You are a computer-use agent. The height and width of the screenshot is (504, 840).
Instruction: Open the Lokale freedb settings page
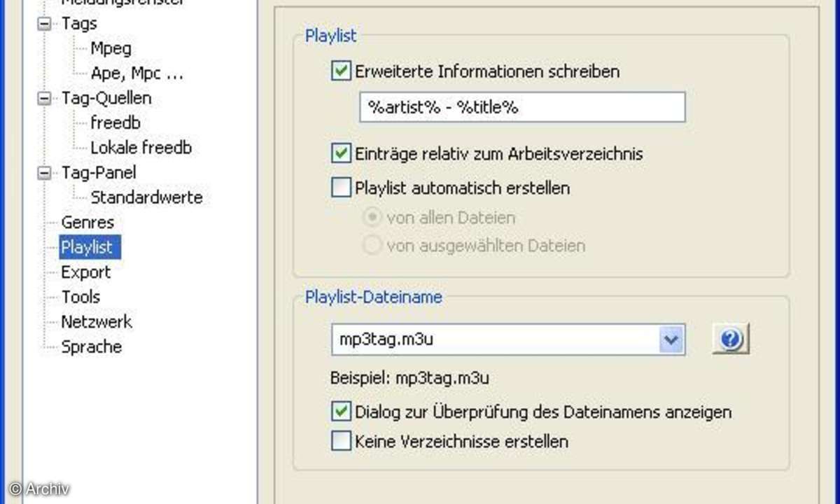[141, 148]
